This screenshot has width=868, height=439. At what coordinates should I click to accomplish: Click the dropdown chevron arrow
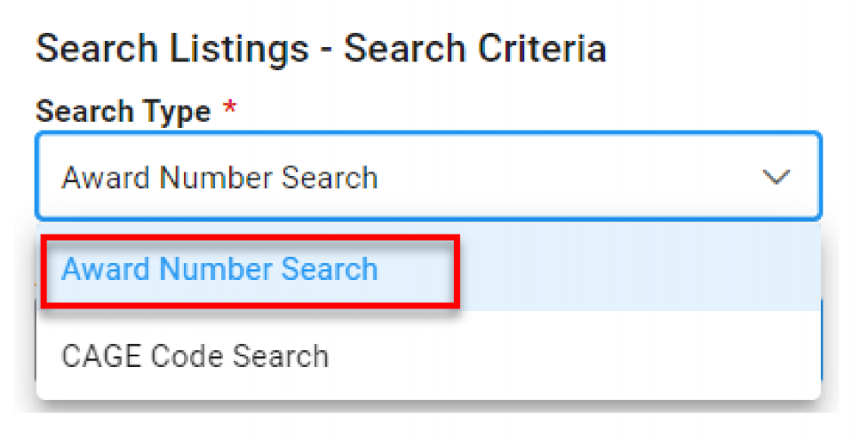(x=776, y=178)
